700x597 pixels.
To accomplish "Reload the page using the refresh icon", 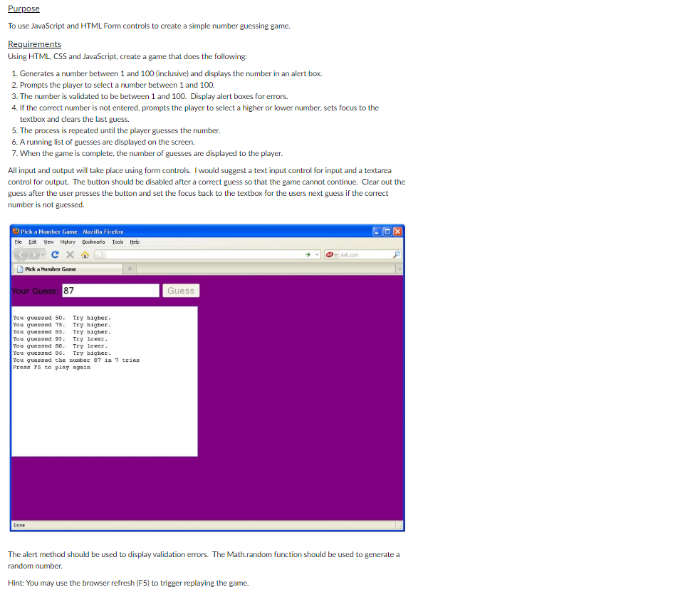I will click(55, 254).
